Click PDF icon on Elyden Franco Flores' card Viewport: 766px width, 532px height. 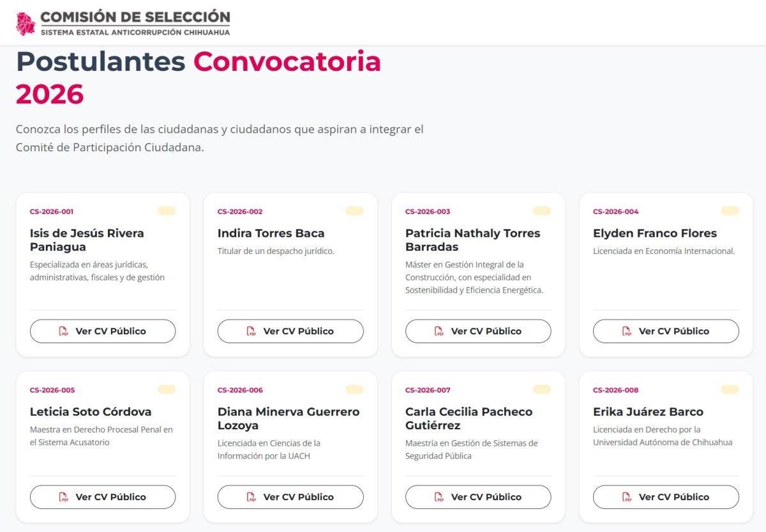coord(627,331)
